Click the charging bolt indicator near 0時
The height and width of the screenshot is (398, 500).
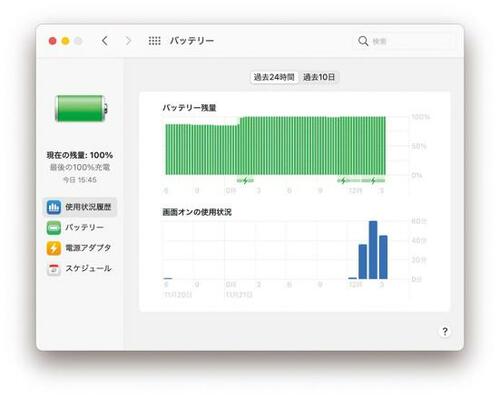click(245, 181)
